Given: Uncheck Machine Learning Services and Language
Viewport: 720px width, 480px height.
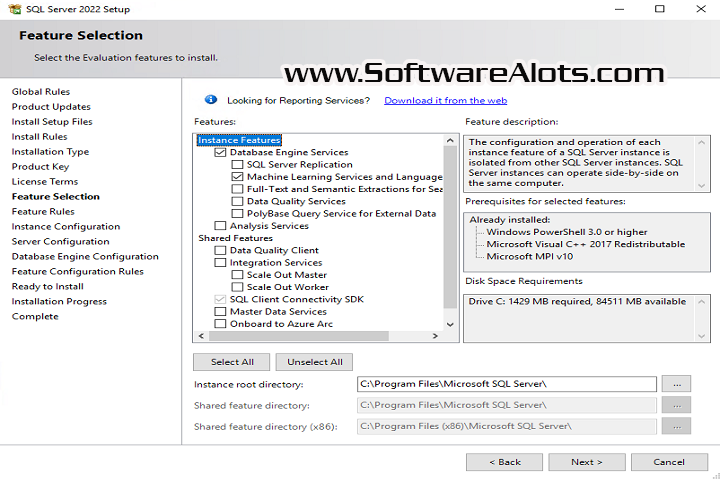Looking at the screenshot, I should [237, 177].
